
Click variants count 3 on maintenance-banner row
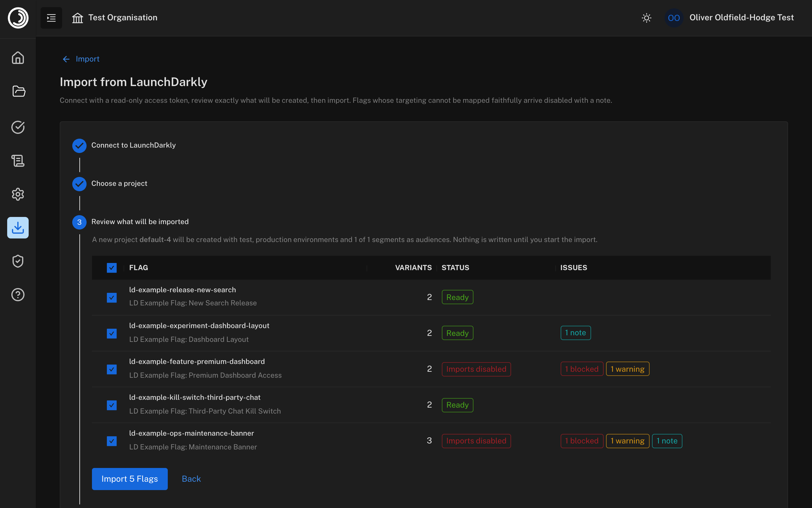coord(429,441)
